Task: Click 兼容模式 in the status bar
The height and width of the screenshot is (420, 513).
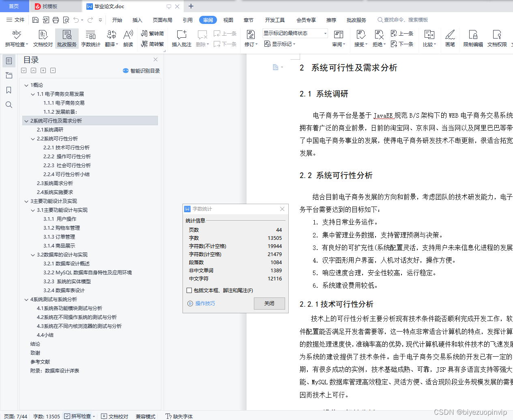Action: (x=145, y=416)
